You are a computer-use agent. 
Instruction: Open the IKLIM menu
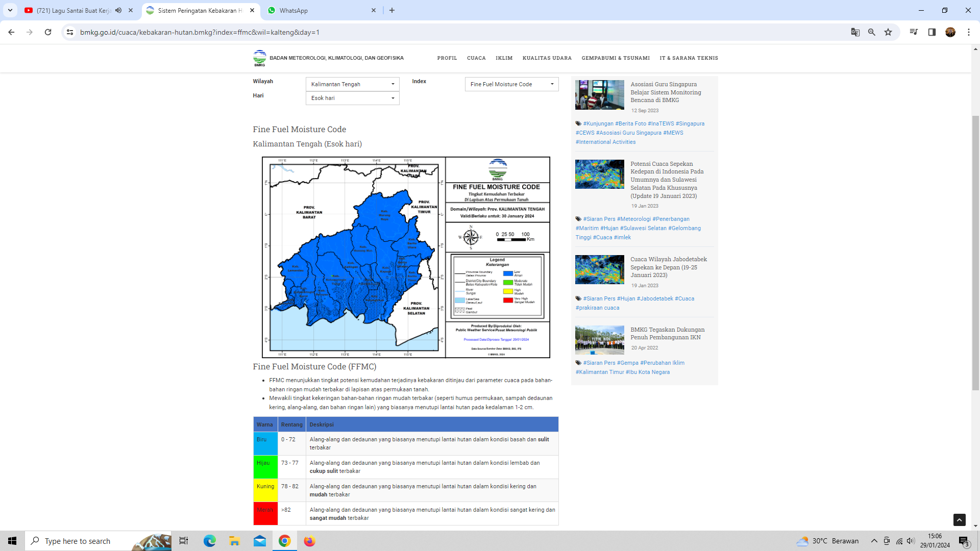[504, 58]
